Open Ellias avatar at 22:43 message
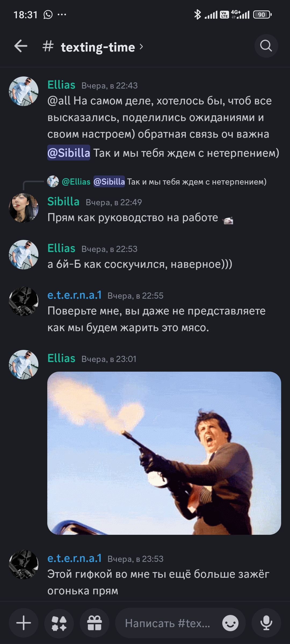Image resolution: width=290 pixels, height=644 pixels. pos(24,91)
